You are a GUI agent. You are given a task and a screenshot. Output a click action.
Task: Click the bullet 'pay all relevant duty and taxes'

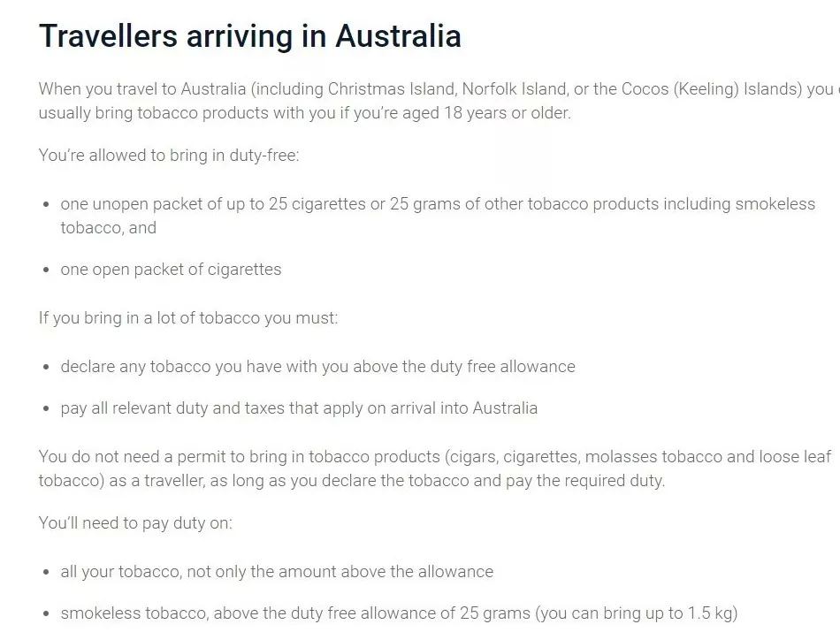[298, 407]
